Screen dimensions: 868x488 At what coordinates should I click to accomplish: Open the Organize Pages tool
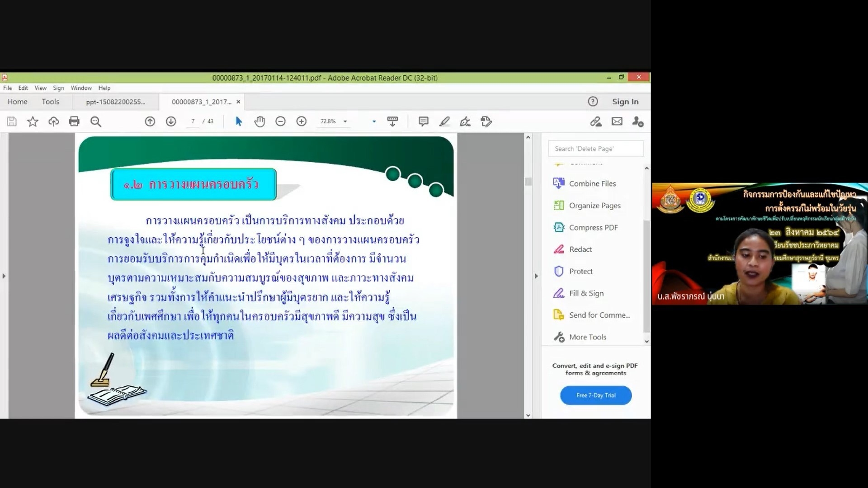pos(594,206)
